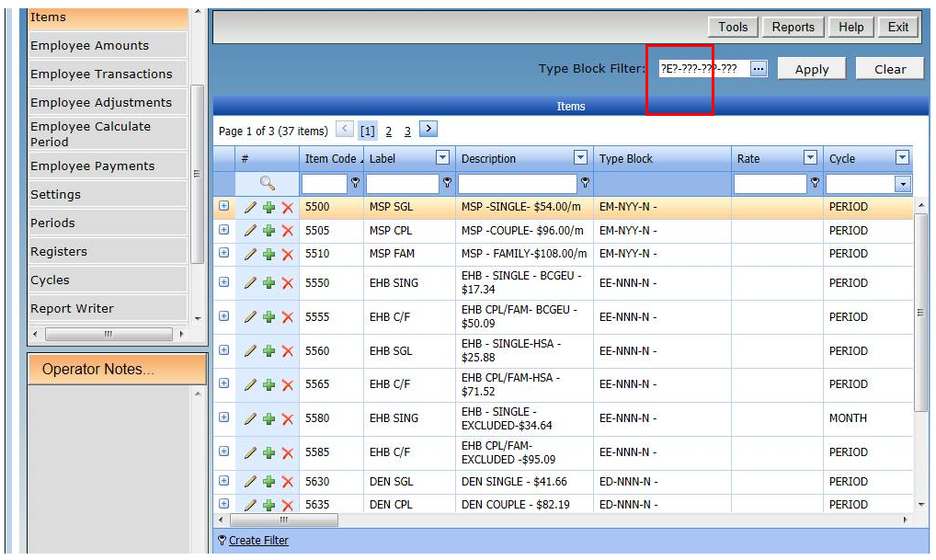
Task: Open the Cycle filter combo box
Action: (x=869, y=184)
